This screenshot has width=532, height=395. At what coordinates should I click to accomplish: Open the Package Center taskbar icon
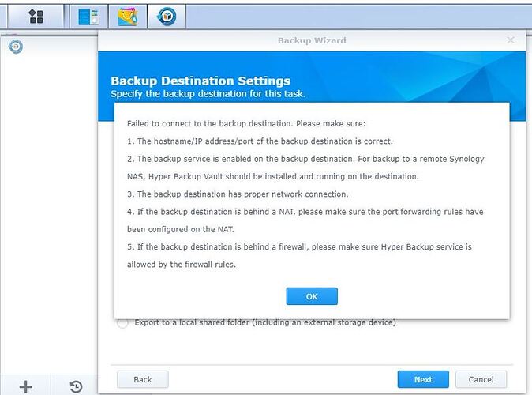pos(128,17)
